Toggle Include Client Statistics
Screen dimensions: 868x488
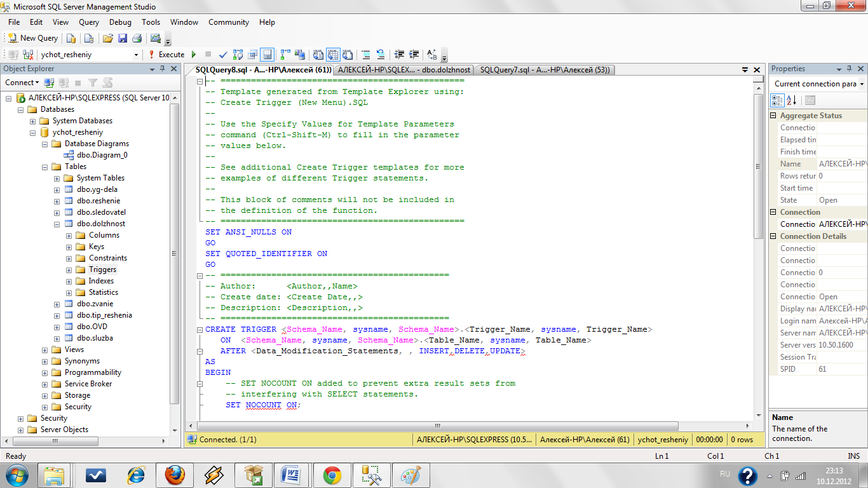299,55
